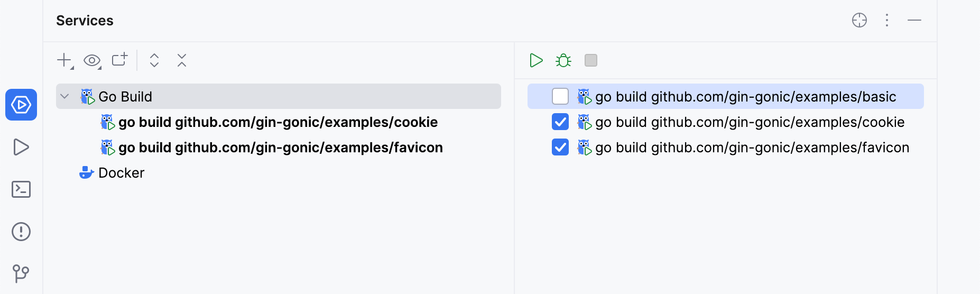The width and height of the screenshot is (980, 294).
Task: Uncheck the examples/cookie configuration checkbox
Action: pyautogui.click(x=560, y=122)
